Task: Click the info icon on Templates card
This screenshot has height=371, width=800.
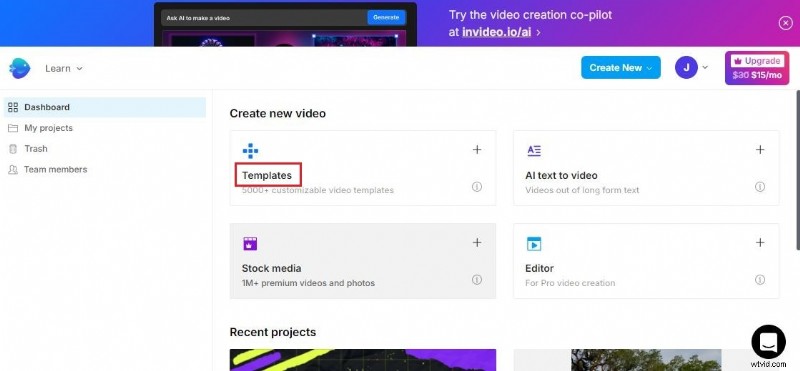Action: pyautogui.click(x=477, y=187)
